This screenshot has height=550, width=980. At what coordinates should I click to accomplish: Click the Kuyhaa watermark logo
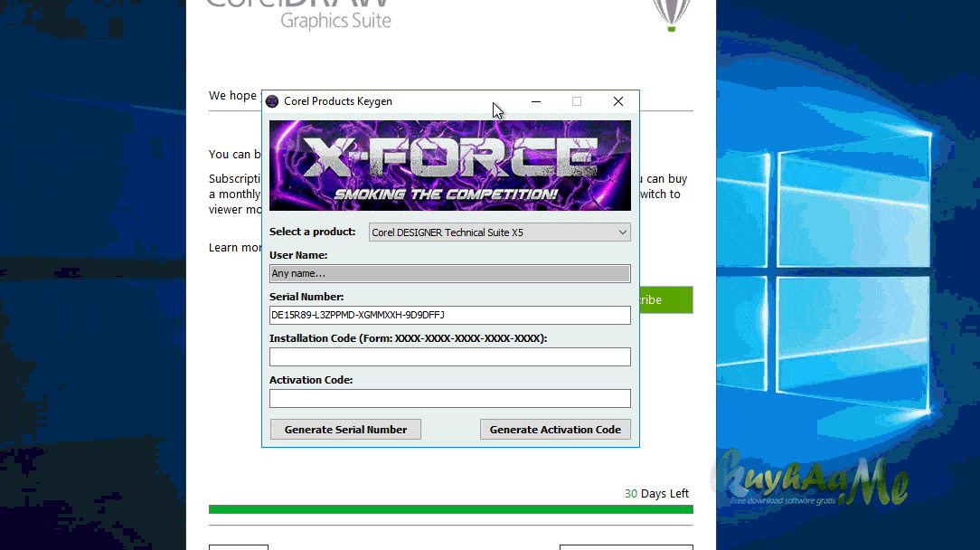(809, 479)
